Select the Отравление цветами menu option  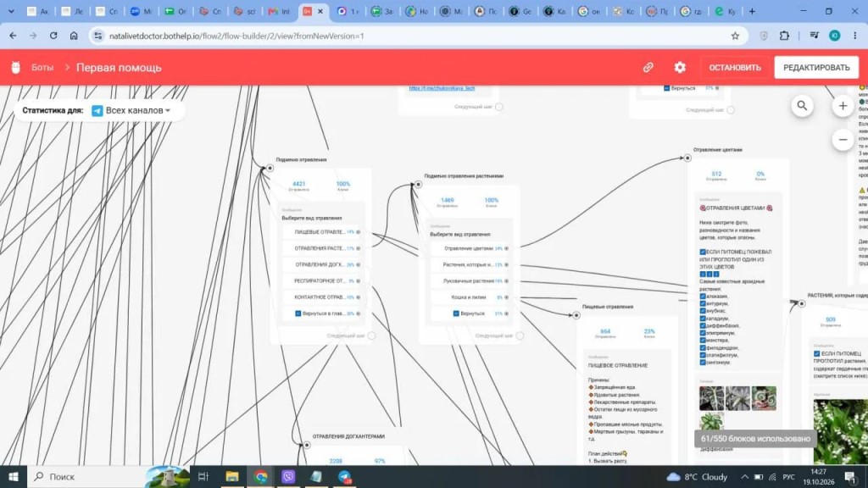pyautogui.click(x=470, y=248)
